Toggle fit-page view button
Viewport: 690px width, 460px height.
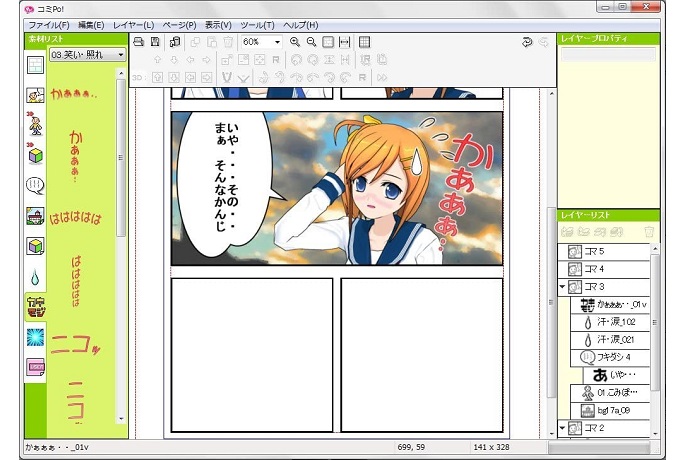pos(328,42)
